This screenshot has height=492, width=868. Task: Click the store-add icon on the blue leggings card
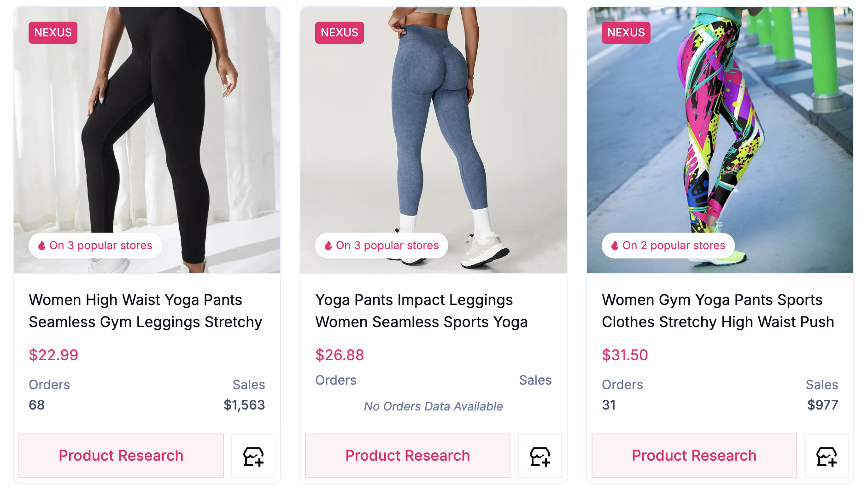click(540, 456)
